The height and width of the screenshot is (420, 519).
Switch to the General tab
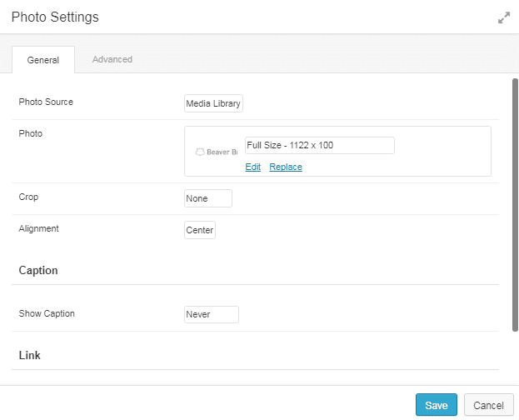(43, 60)
